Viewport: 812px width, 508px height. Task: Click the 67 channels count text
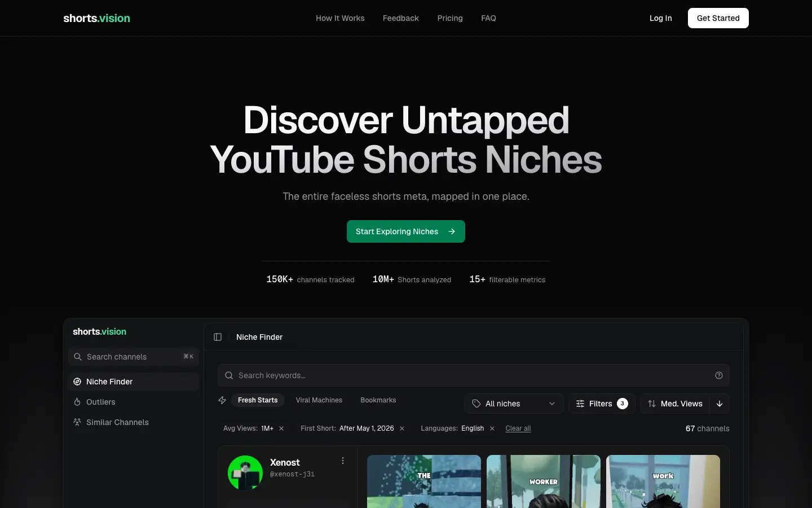(x=707, y=428)
